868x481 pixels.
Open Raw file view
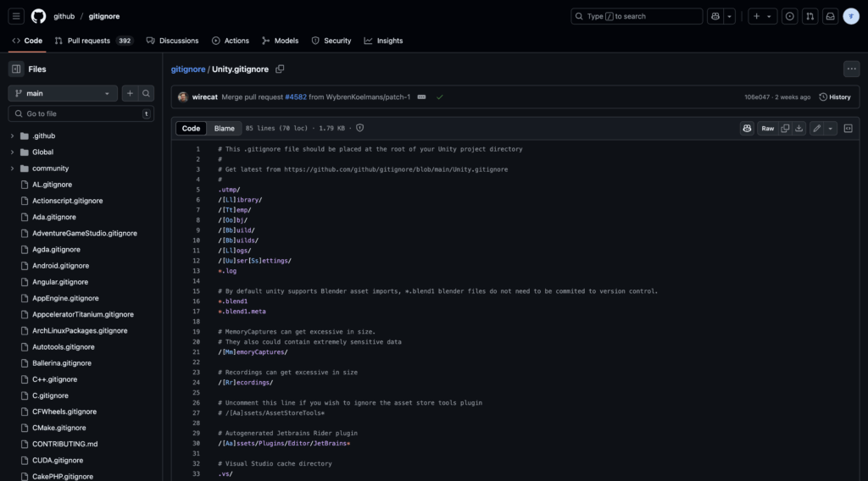[767, 128]
